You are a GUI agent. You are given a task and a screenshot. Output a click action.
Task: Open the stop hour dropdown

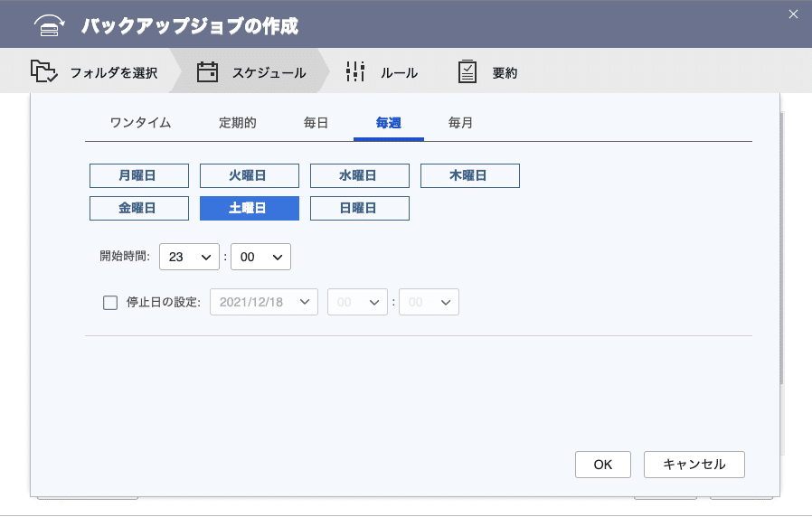[x=357, y=302]
